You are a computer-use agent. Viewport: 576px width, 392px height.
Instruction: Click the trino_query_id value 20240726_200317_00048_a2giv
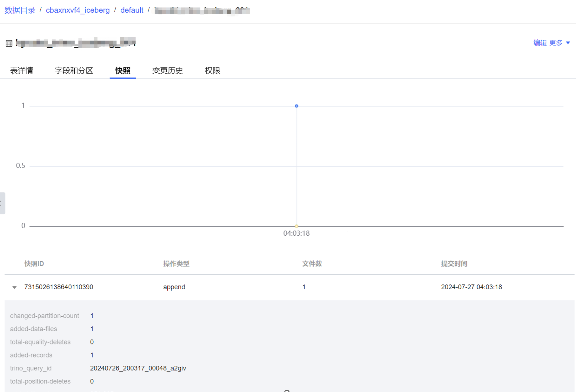pos(138,368)
